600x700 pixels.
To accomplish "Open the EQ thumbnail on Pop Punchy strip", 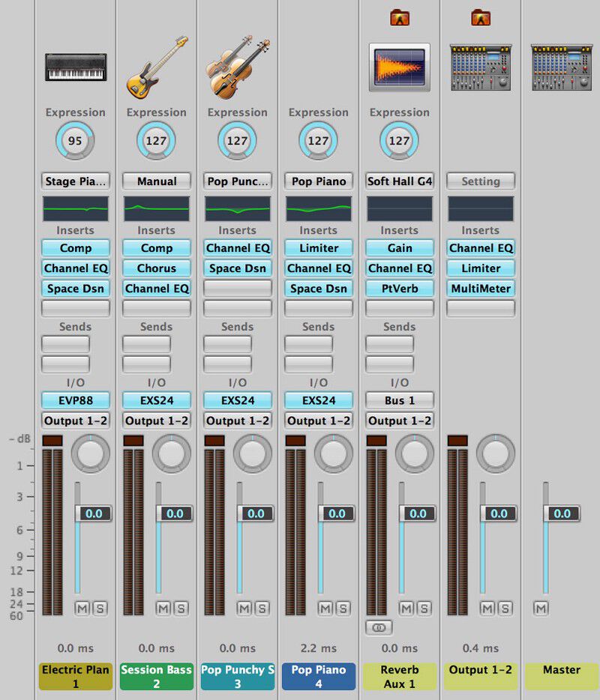I will pyautogui.click(x=238, y=208).
